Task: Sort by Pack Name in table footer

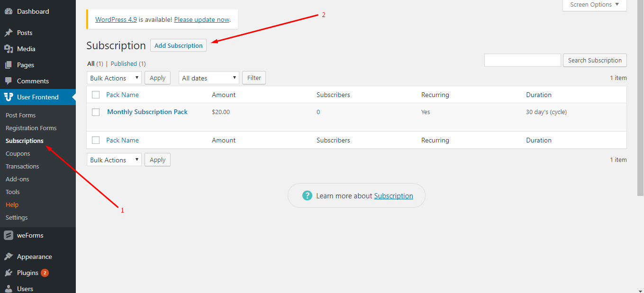Action: pos(123,140)
